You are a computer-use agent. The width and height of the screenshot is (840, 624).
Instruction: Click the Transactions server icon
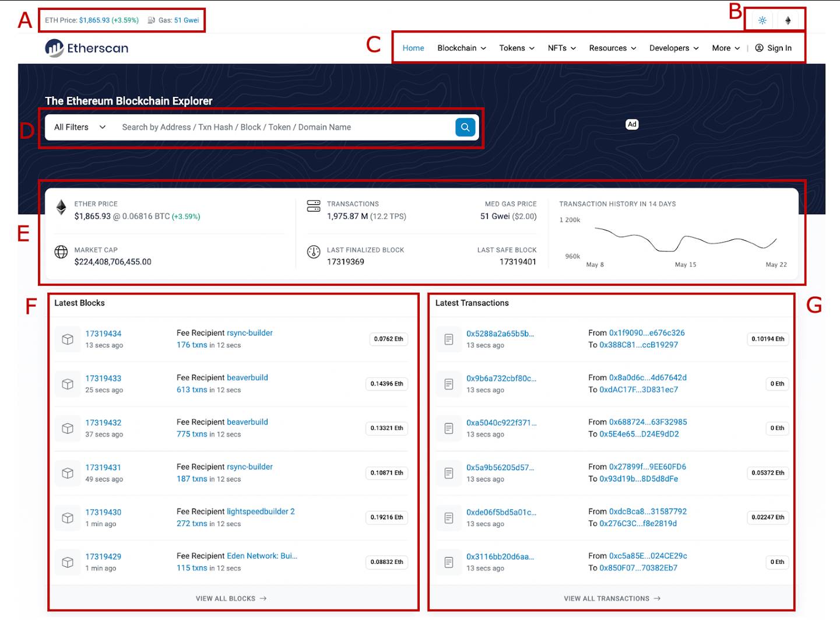pyautogui.click(x=314, y=206)
